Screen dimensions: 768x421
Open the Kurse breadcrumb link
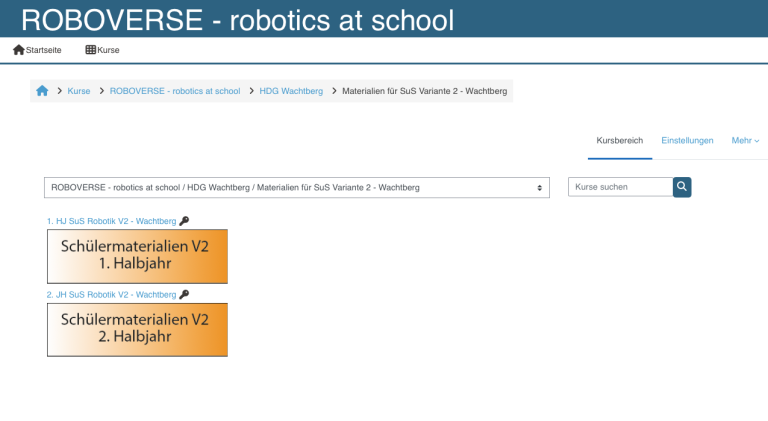[x=79, y=91]
